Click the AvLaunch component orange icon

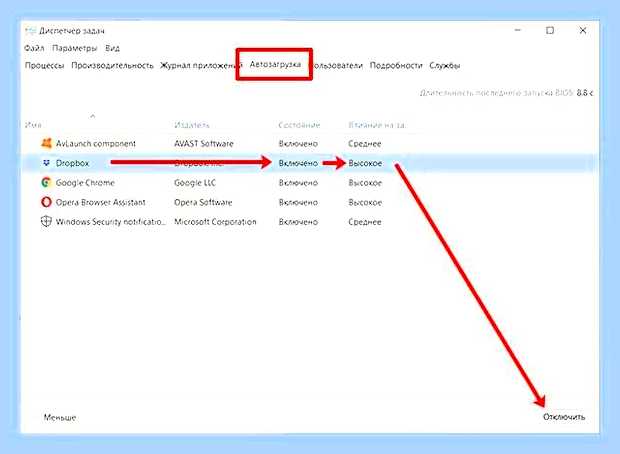[46, 143]
